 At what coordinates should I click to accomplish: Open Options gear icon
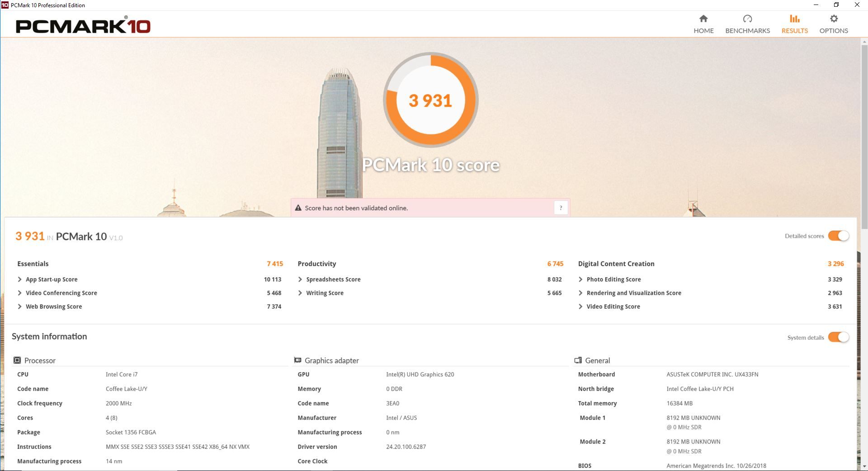[834, 19]
